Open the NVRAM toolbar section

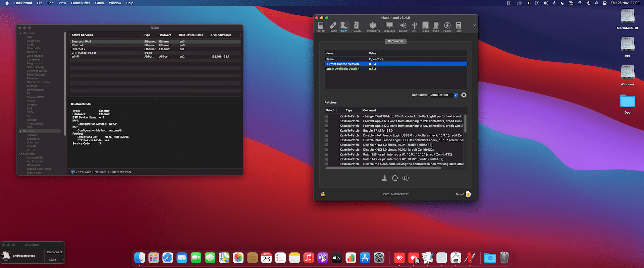(356, 27)
